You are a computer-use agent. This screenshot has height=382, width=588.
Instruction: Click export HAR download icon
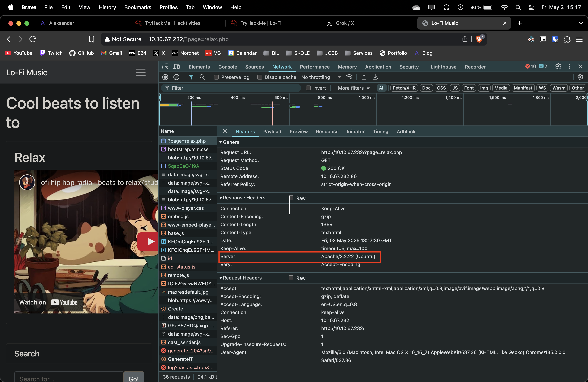click(x=375, y=77)
